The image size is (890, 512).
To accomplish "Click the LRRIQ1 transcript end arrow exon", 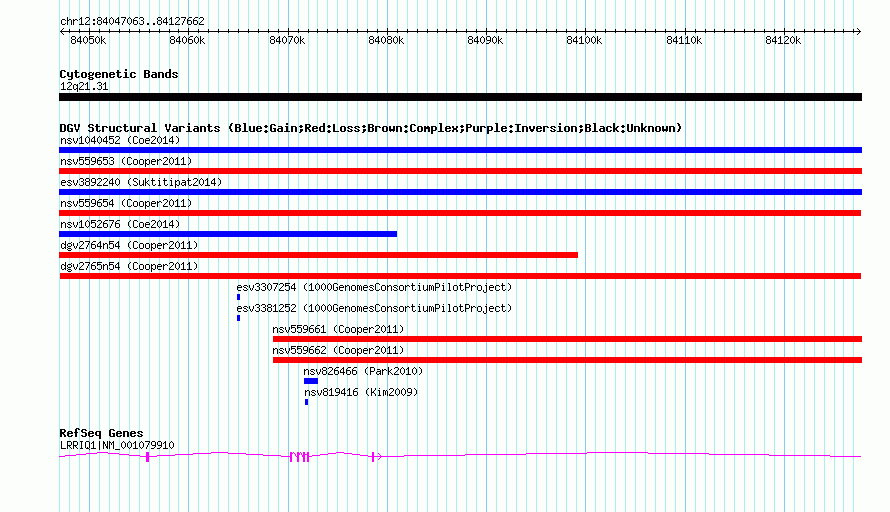I will [x=376, y=456].
